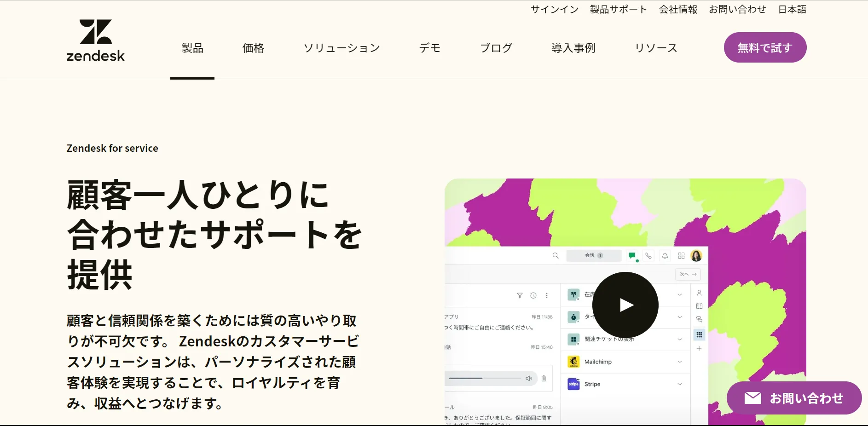Click the conversations sidebar icon
Image resolution: width=868 pixels, height=426 pixels.
[699, 319]
